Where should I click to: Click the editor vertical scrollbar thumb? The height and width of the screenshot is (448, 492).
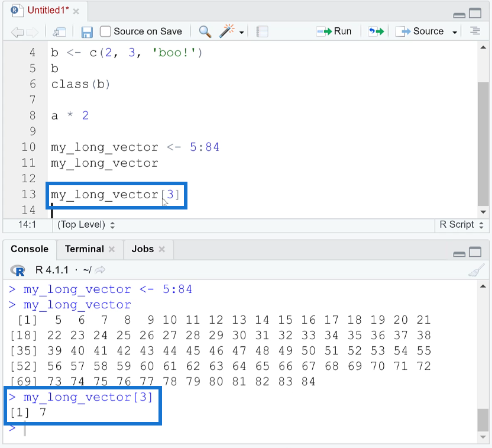pos(483,143)
